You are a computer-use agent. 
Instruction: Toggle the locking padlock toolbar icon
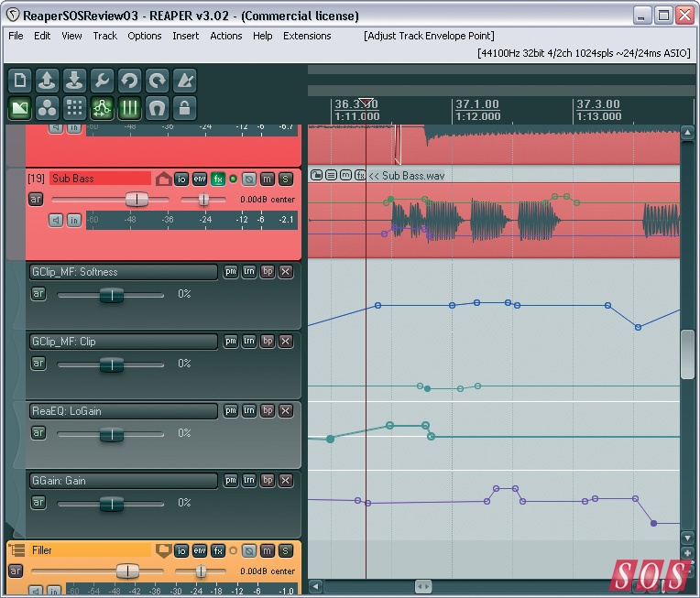pos(184,108)
